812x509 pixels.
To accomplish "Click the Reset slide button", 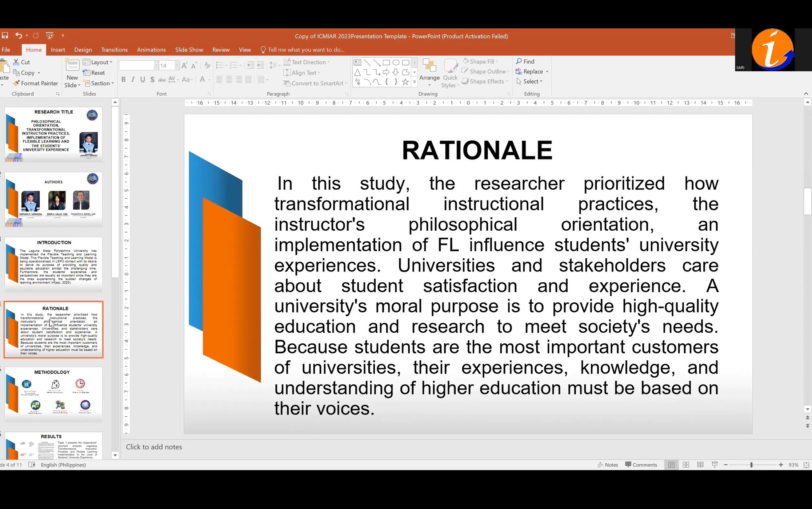I will 94,73.
